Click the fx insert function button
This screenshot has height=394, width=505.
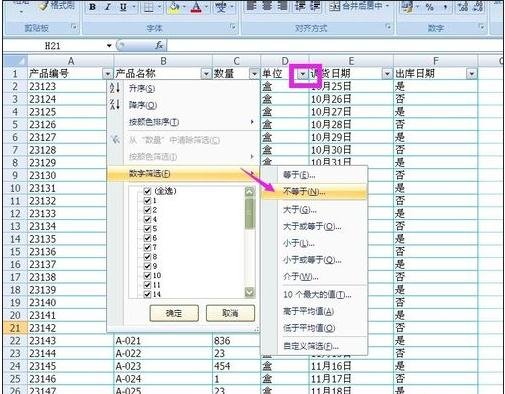coord(159,45)
